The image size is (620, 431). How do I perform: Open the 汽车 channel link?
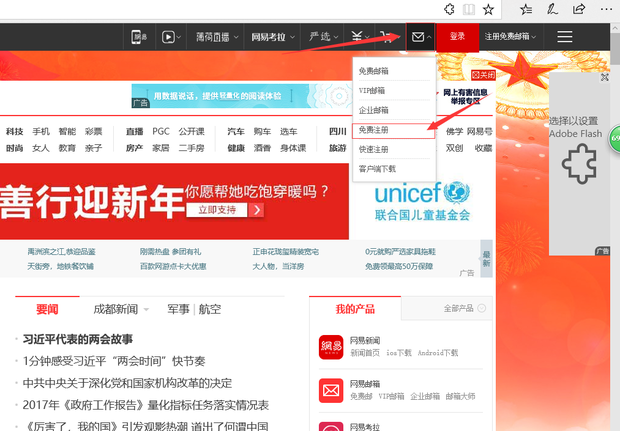coord(236,132)
